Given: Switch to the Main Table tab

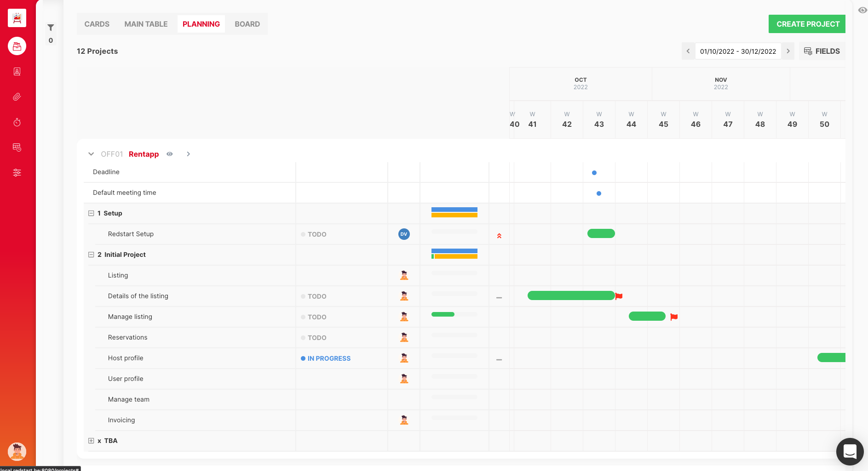Looking at the screenshot, I should 146,24.
